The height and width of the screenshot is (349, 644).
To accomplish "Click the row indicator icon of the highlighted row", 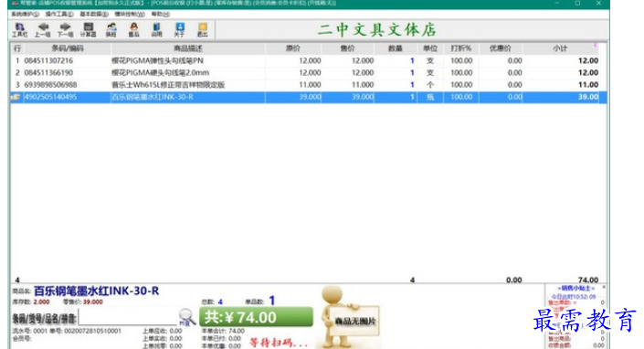I will coord(16,98).
